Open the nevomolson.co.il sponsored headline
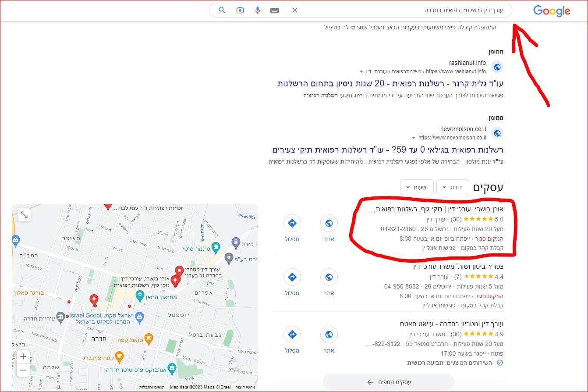Viewport: 588px width, 392px height. pos(388,150)
